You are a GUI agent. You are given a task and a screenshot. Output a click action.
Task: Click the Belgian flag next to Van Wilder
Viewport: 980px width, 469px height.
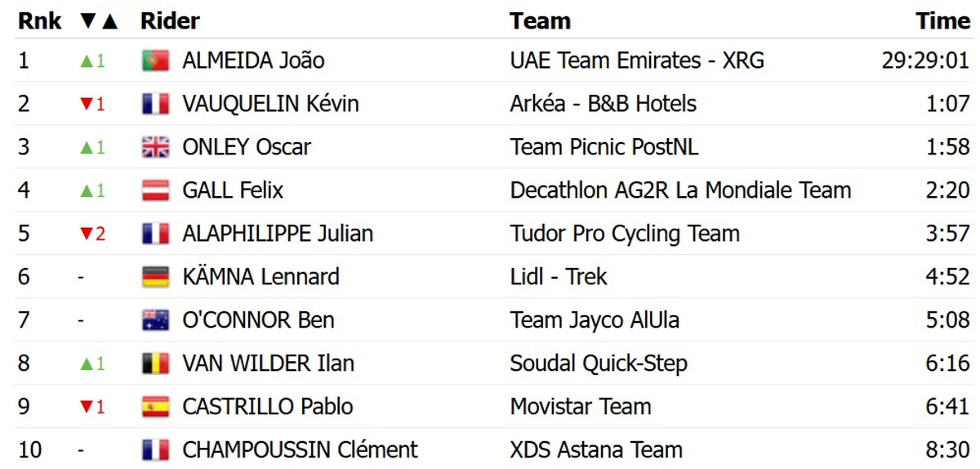tap(155, 364)
